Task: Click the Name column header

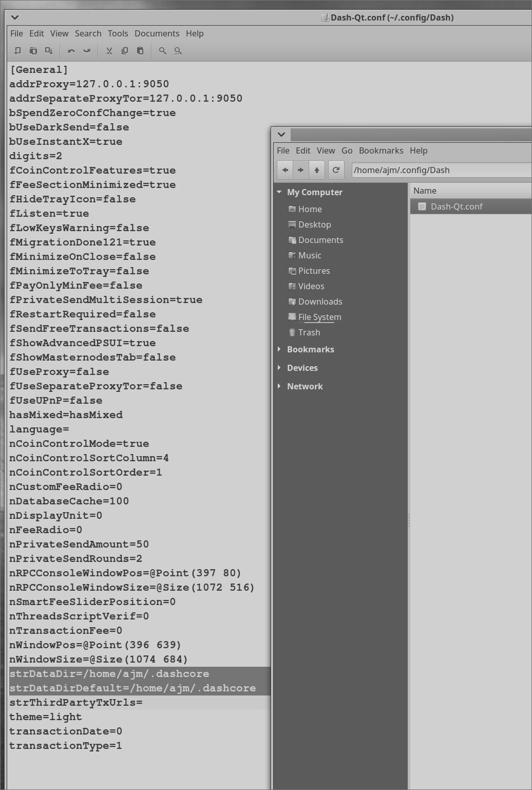Action: click(x=470, y=191)
